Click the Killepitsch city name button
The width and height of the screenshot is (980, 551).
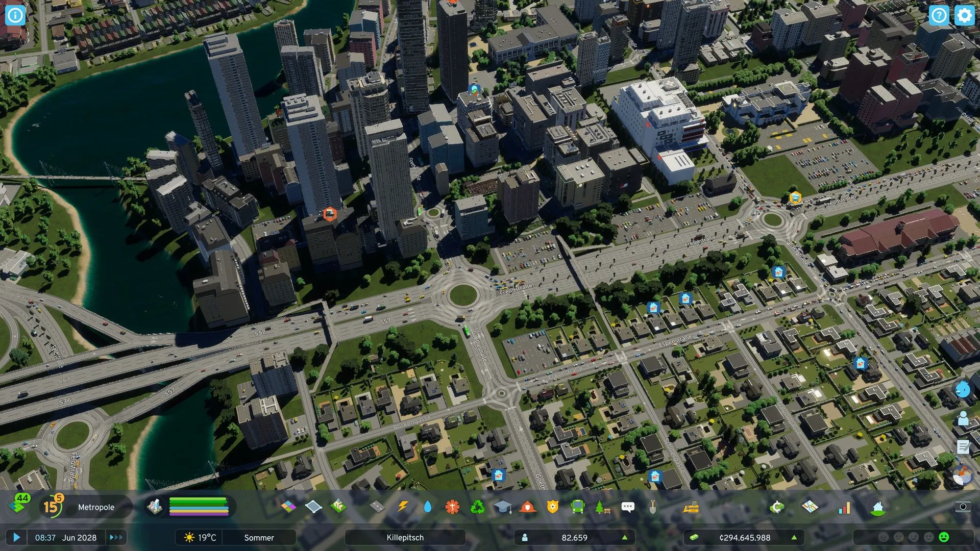405,537
